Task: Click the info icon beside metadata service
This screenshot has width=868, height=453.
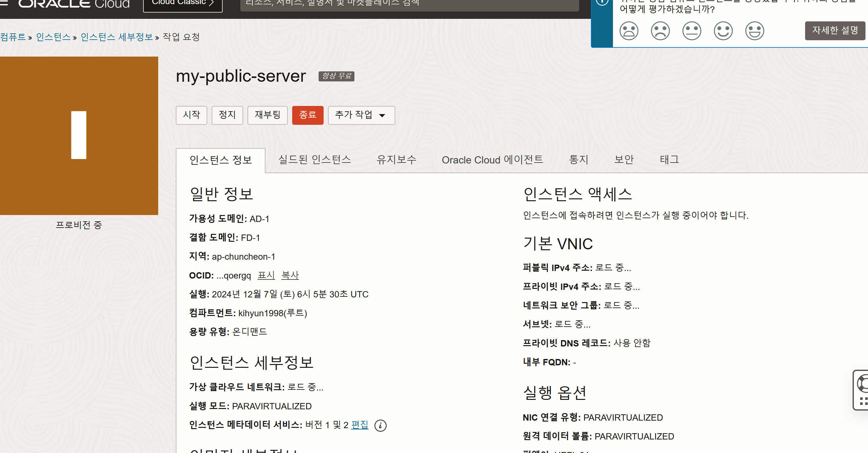Action: click(381, 425)
